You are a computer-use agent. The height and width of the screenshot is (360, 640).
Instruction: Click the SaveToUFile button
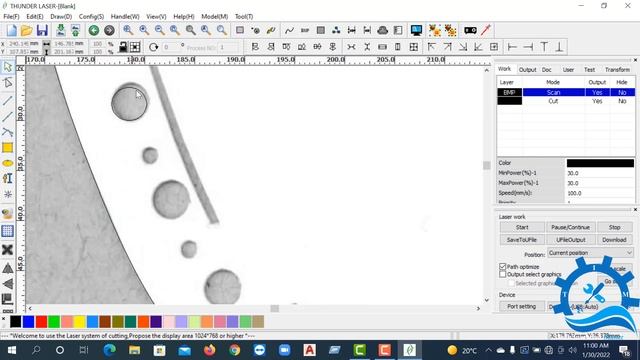[522, 240]
